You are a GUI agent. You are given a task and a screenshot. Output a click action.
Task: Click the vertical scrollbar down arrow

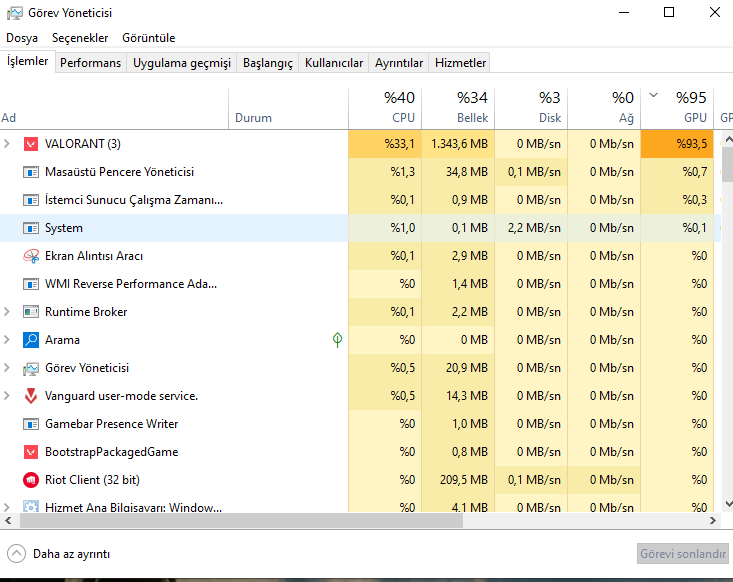pyautogui.click(x=728, y=504)
